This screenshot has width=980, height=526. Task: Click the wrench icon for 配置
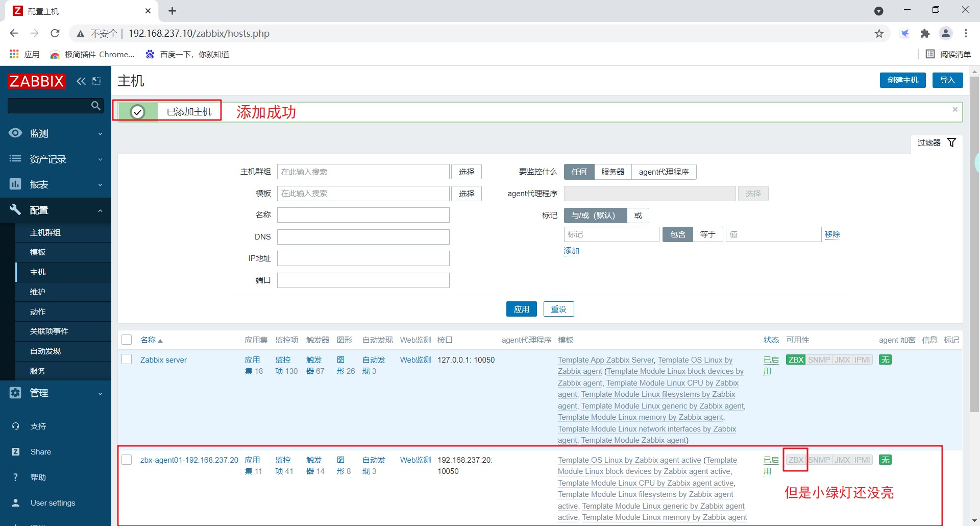[15, 210]
